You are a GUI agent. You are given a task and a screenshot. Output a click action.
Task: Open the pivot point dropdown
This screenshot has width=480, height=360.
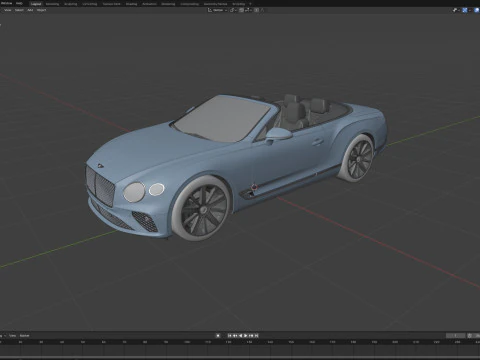click(x=233, y=10)
